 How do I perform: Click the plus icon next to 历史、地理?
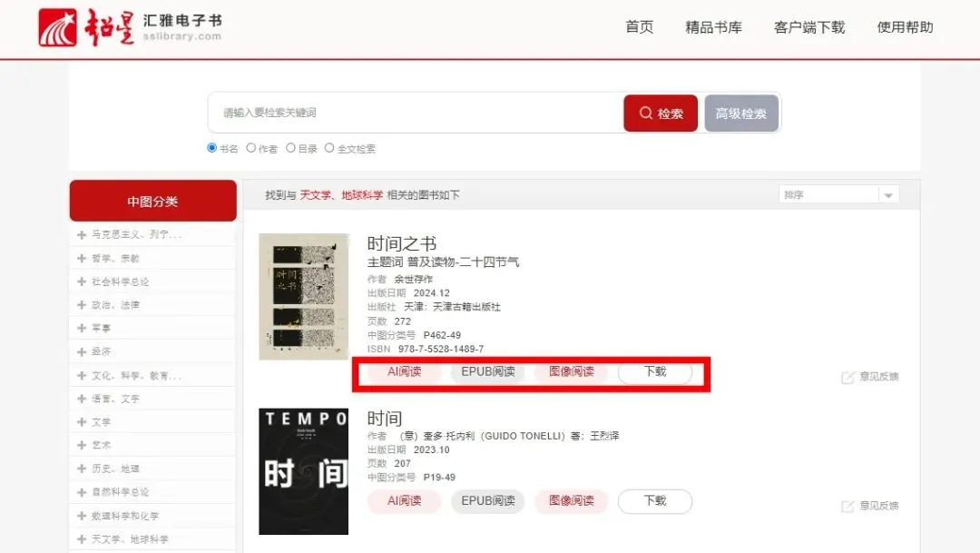(x=82, y=469)
